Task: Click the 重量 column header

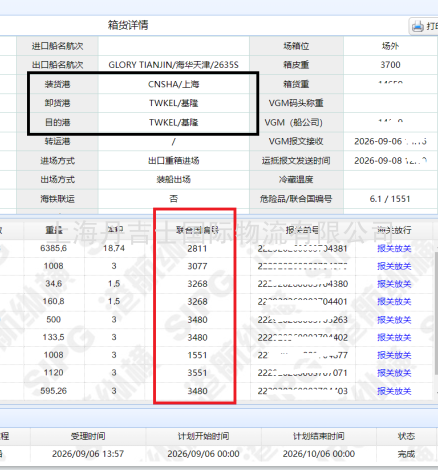Action: [54, 230]
